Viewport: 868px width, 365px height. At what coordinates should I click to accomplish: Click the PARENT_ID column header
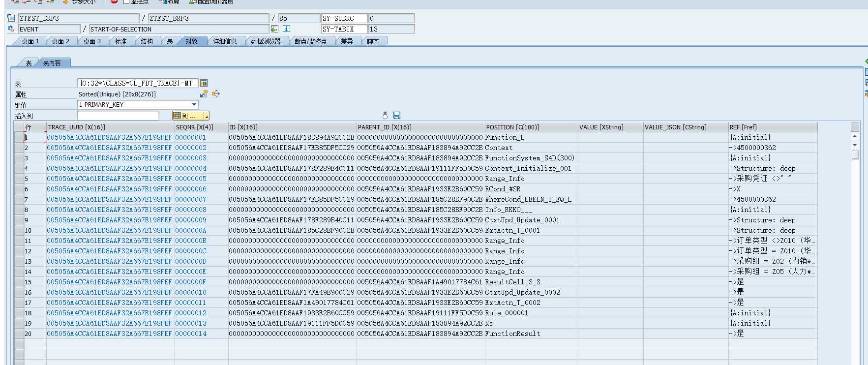(420, 127)
